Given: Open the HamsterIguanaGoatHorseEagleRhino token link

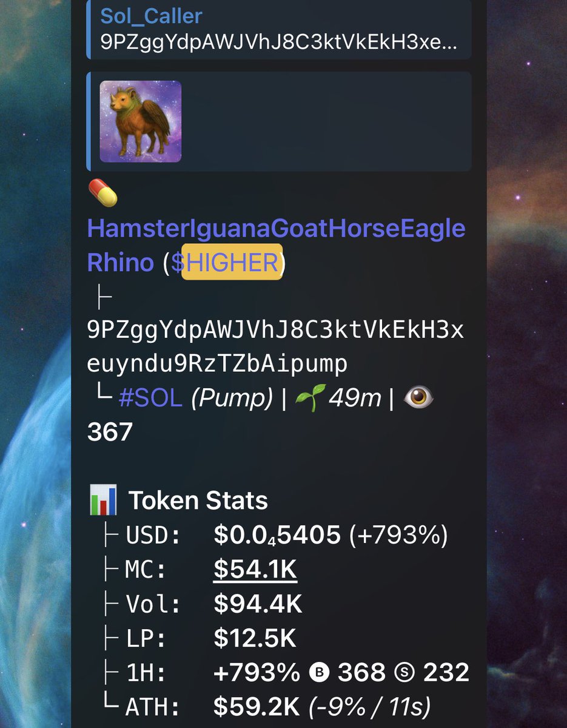Looking at the screenshot, I should click(x=276, y=246).
